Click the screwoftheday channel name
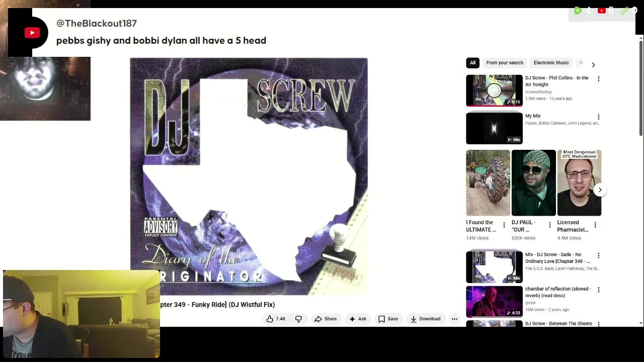This screenshot has height=362, width=644. click(538, 92)
